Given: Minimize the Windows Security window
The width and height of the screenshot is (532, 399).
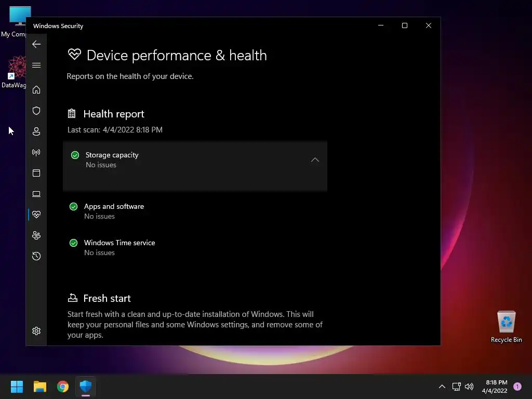Looking at the screenshot, I should coord(381,25).
